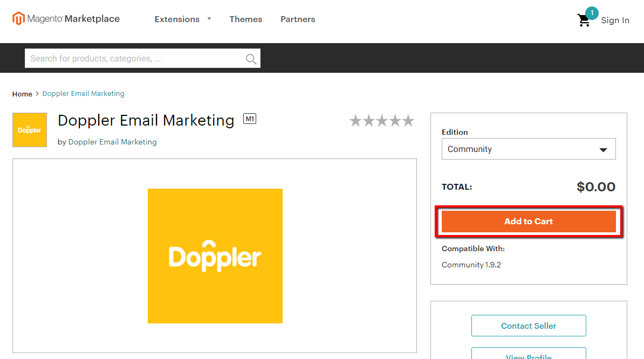Open the Themes menu item

coord(245,19)
